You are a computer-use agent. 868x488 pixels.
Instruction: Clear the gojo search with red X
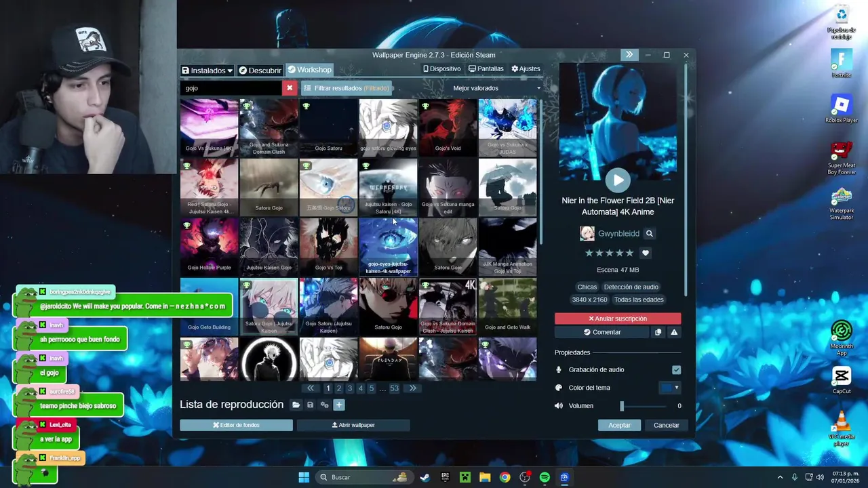click(x=290, y=88)
